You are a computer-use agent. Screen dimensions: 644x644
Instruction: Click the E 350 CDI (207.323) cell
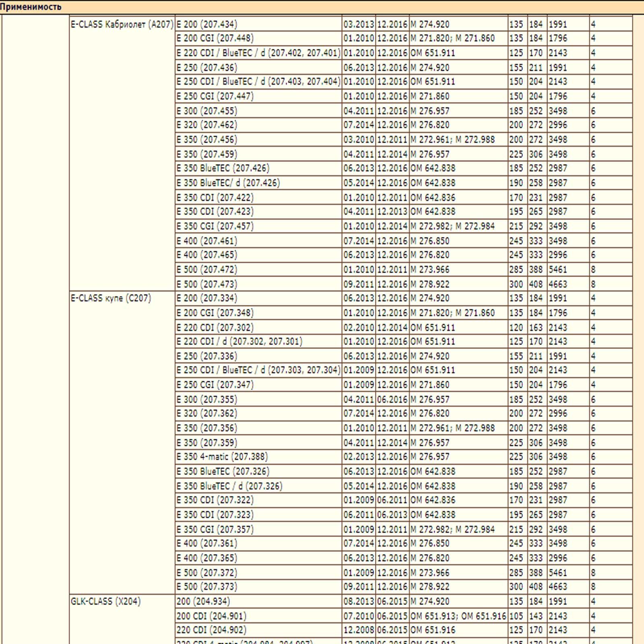(215, 515)
